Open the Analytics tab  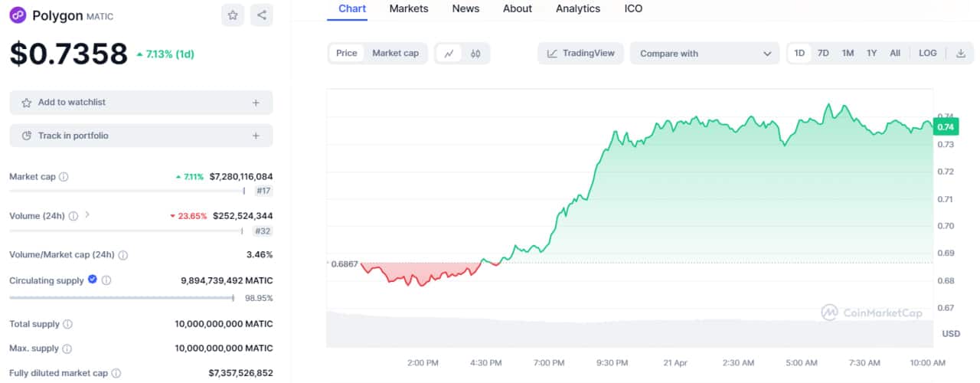tap(578, 8)
